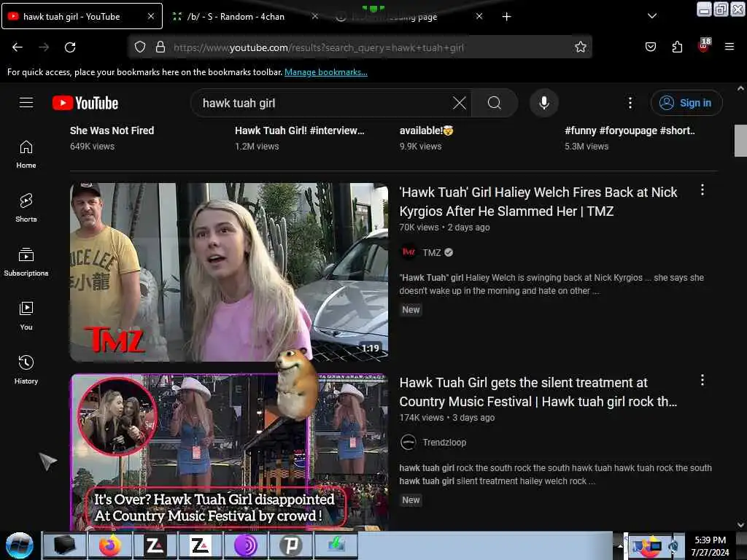Sign in to YouTube

point(686,103)
